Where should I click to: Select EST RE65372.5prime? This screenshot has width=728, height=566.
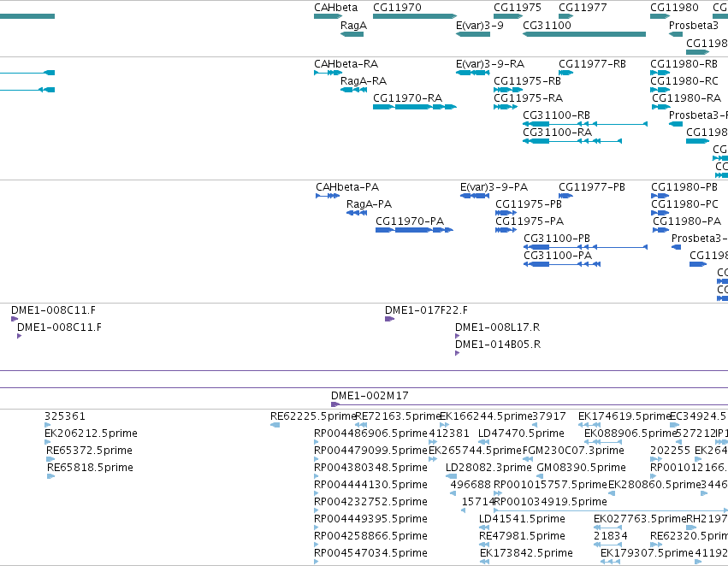[x=50, y=459]
